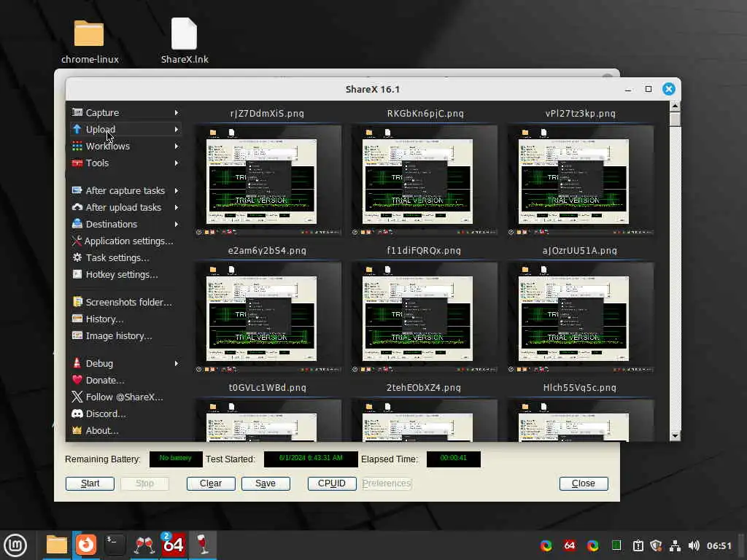Viewport: 747px width, 560px height.
Task: Click the Discord logo icon
Action: click(77, 413)
